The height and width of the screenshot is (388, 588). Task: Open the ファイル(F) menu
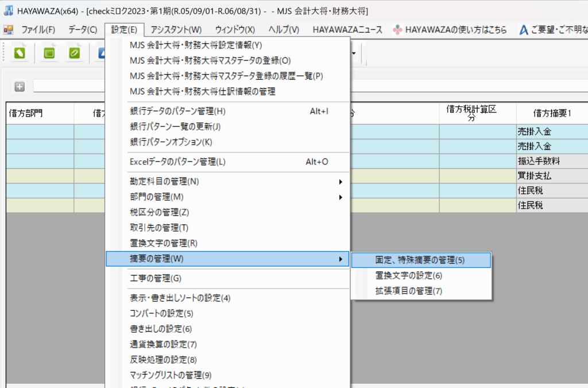(x=38, y=29)
